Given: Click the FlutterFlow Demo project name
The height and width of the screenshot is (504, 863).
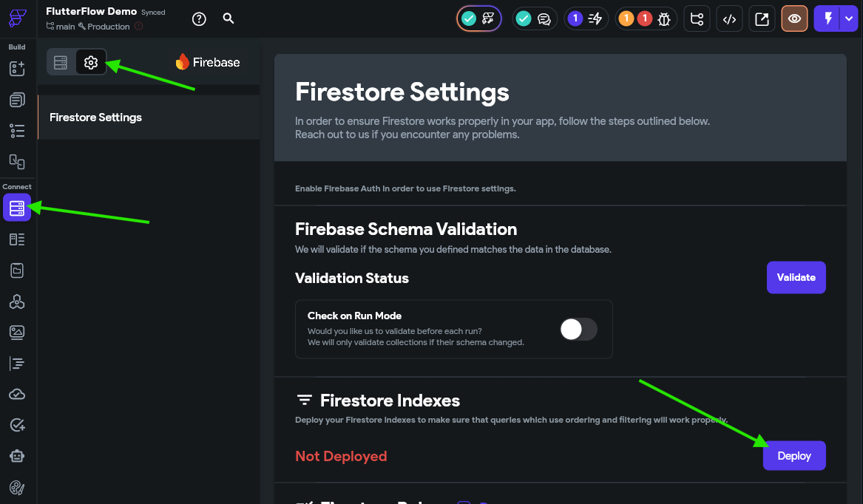Looking at the screenshot, I should [x=92, y=12].
